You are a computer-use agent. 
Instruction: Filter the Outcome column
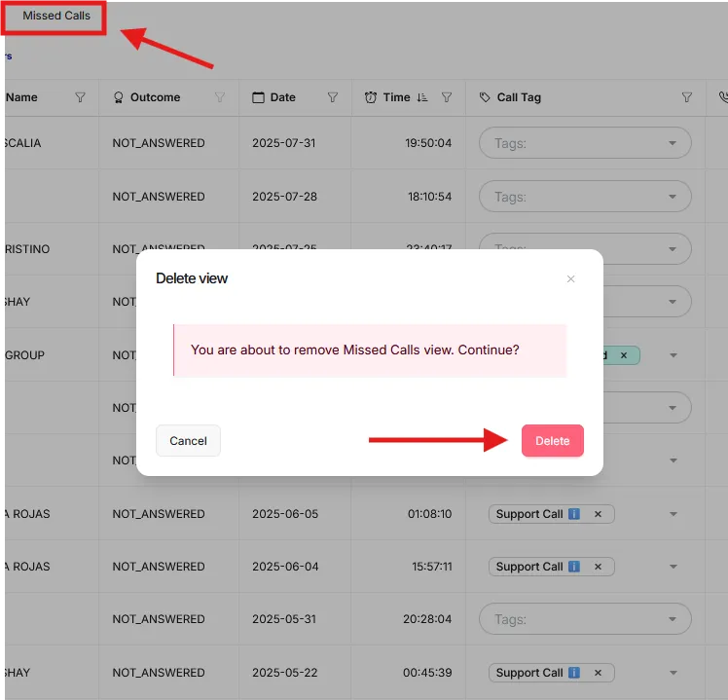(x=220, y=97)
